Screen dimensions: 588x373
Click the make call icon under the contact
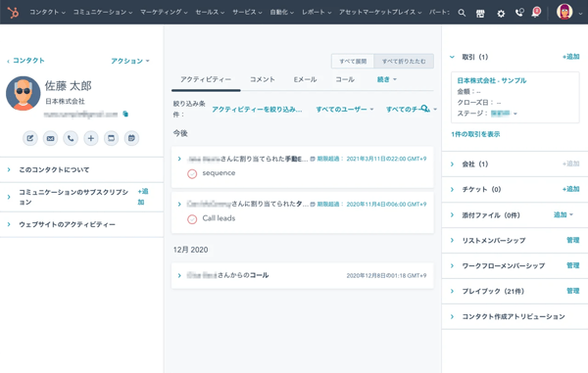(71, 138)
